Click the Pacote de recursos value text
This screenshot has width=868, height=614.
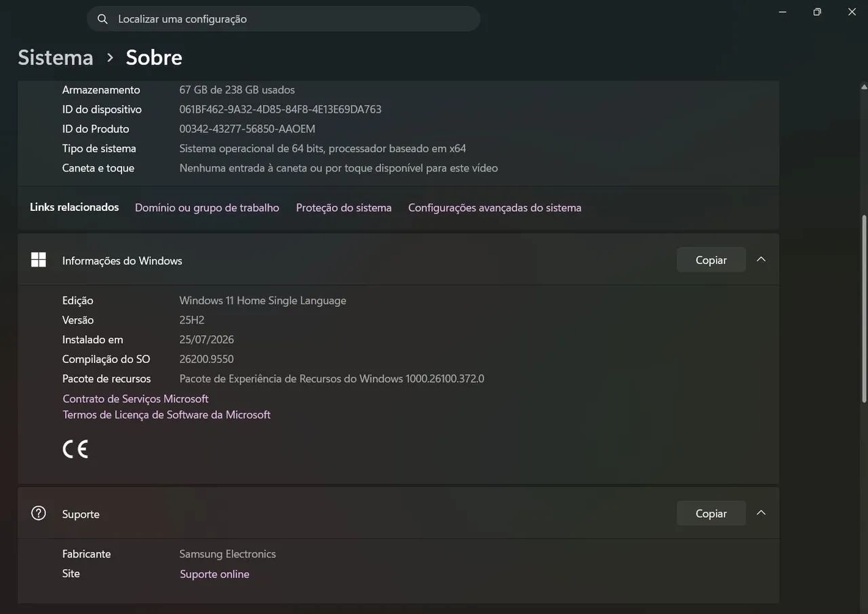coord(332,379)
